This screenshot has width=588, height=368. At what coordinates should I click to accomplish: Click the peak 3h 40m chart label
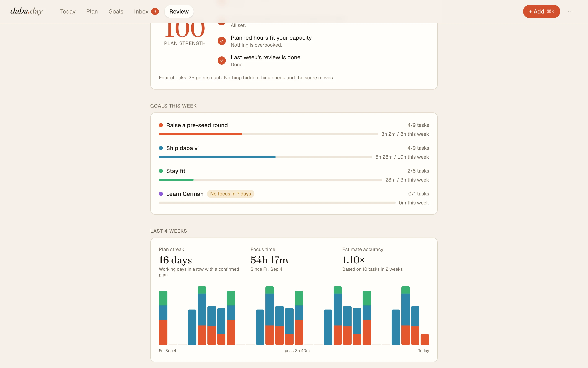[x=297, y=350]
